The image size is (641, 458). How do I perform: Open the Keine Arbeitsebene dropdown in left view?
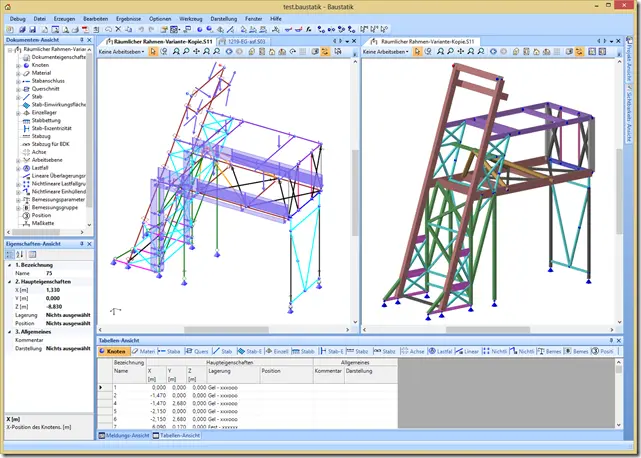coord(121,52)
